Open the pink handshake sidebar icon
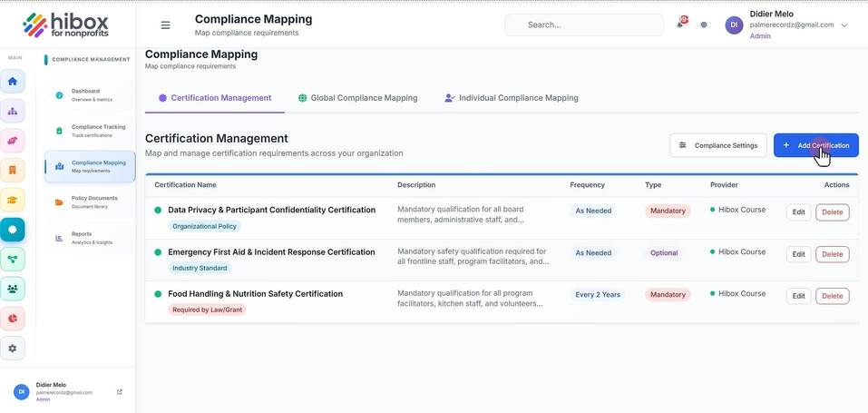Image resolution: width=868 pixels, height=413 pixels. click(12, 141)
